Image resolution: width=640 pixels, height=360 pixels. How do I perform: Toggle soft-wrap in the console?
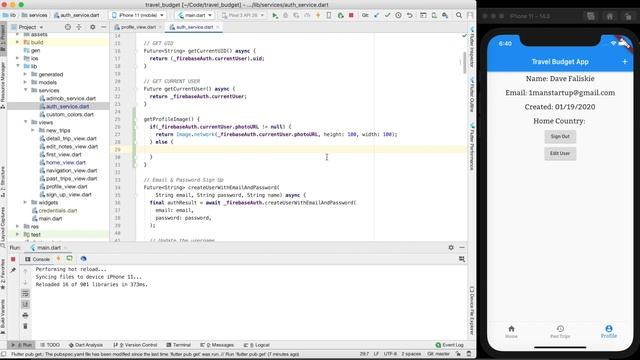tap(25, 293)
